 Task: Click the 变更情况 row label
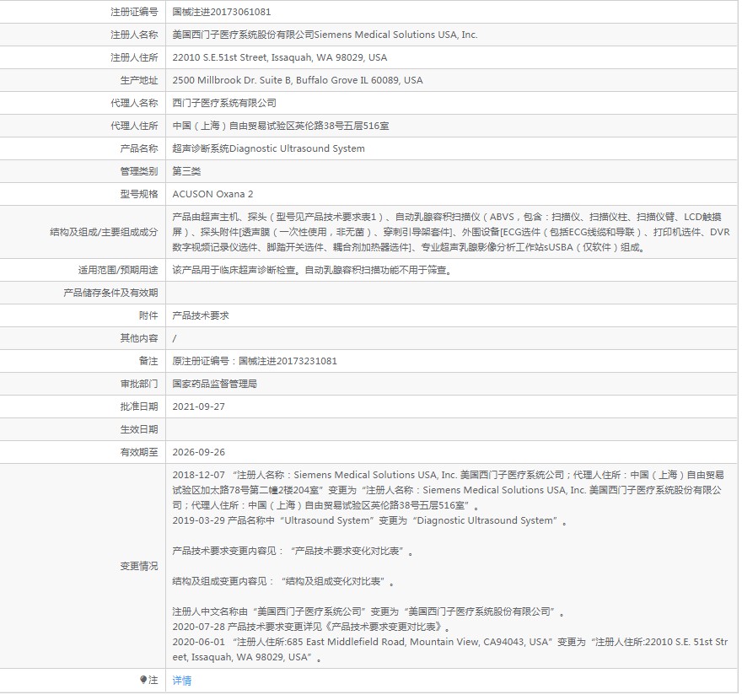click(x=139, y=566)
